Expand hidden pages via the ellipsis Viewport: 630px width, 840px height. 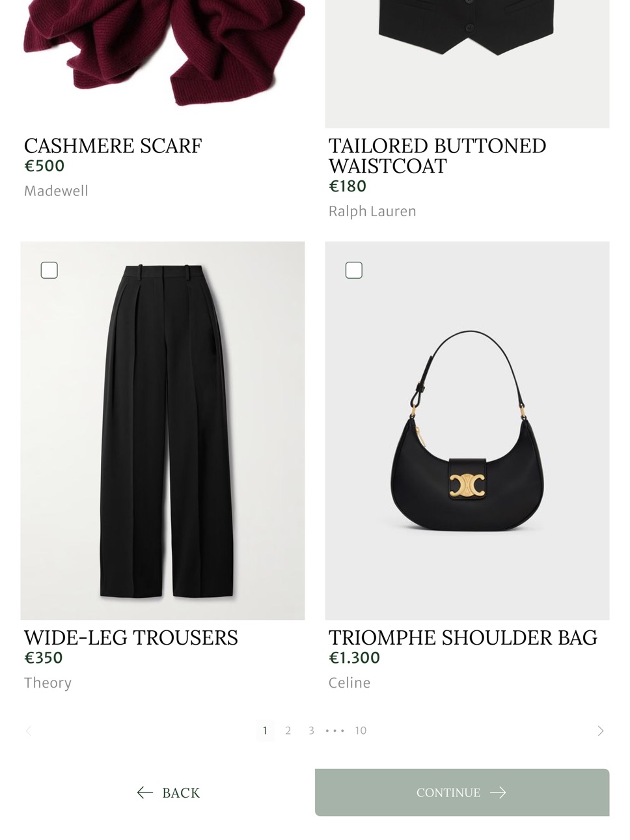335,731
